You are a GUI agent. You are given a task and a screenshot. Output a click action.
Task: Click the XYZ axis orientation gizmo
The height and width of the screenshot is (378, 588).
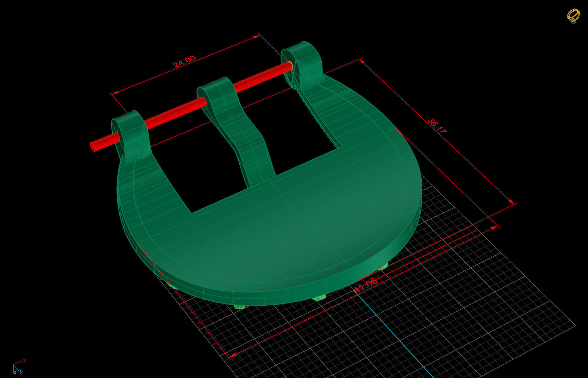(x=19, y=366)
